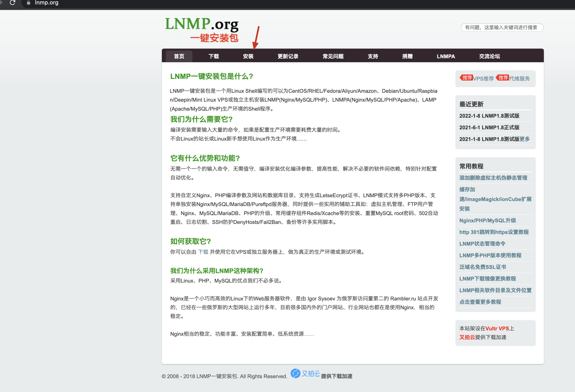Open the 常见问题 nav item
Viewport: 575px width, 392px height.
pyautogui.click(x=333, y=56)
